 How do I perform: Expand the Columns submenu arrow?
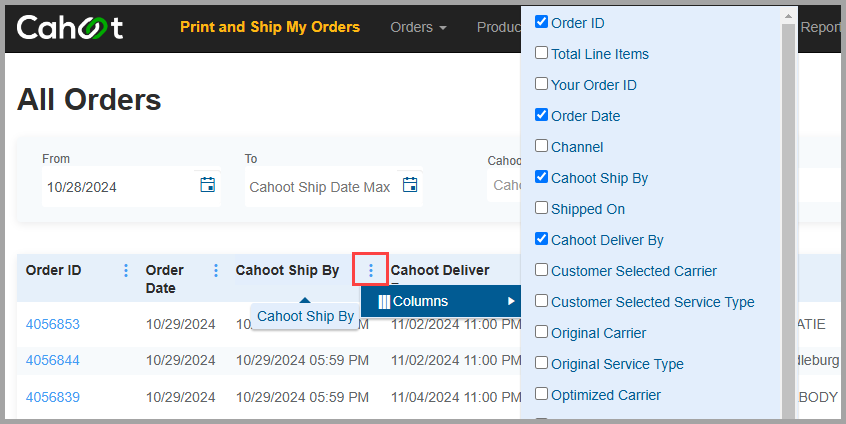(511, 301)
